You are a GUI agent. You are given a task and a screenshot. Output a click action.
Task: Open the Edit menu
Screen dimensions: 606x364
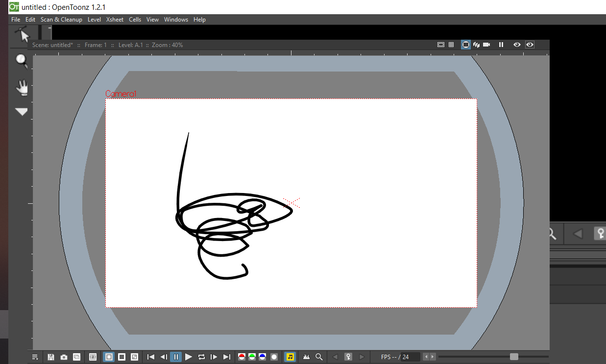click(30, 20)
